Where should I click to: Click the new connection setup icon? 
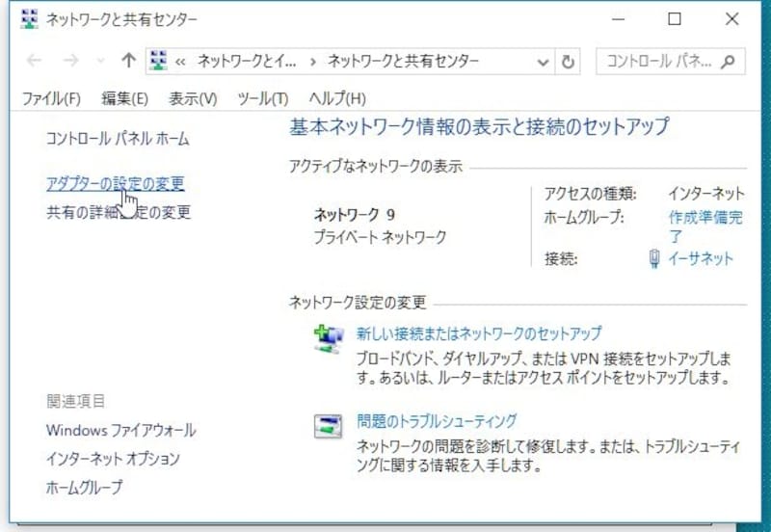pos(329,339)
